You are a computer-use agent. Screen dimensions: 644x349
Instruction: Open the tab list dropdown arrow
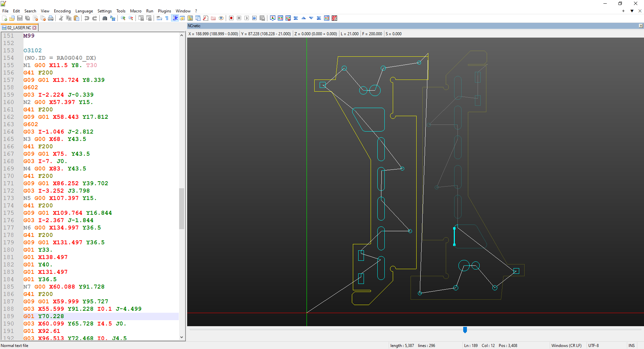click(632, 11)
